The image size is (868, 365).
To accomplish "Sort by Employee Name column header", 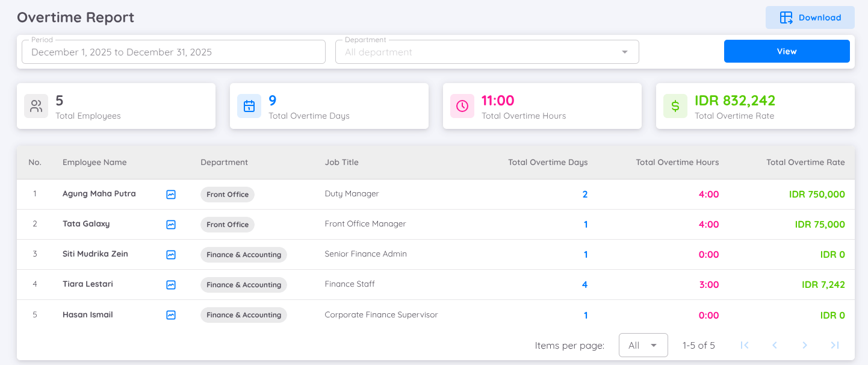I will pyautogui.click(x=95, y=162).
